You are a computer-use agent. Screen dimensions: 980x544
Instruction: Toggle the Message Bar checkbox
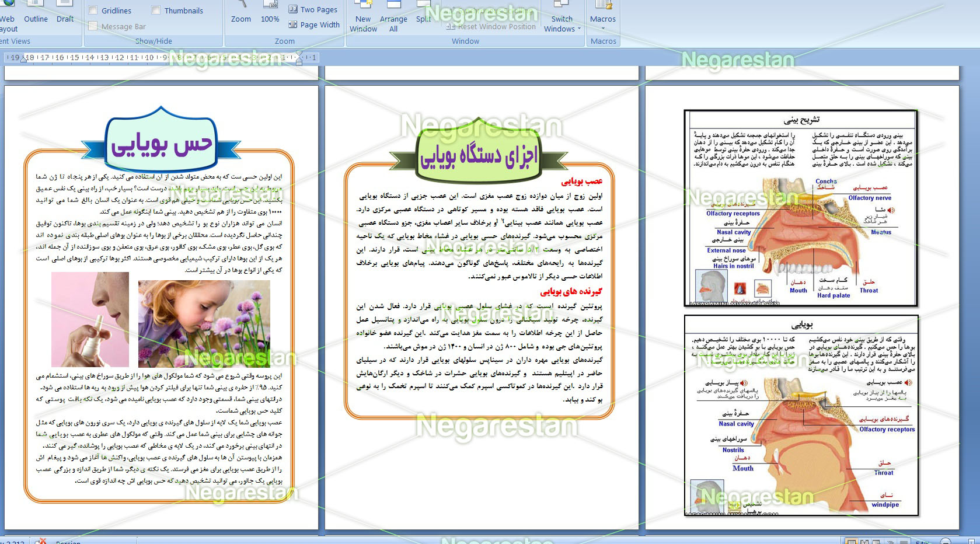[93, 26]
